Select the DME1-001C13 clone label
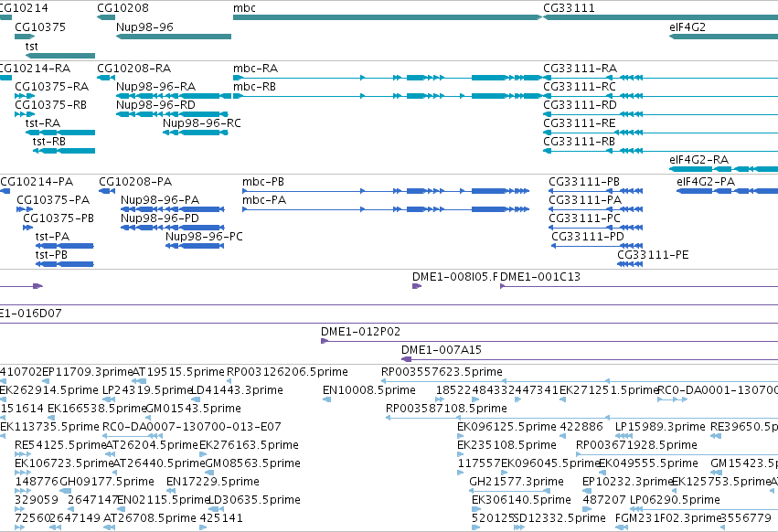This screenshot has height=532, width=778. click(x=539, y=277)
